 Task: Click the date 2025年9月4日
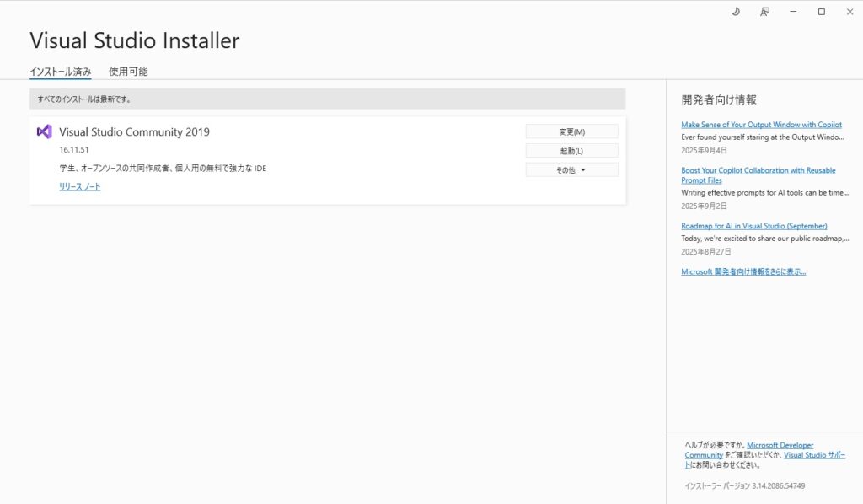pos(704,150)
